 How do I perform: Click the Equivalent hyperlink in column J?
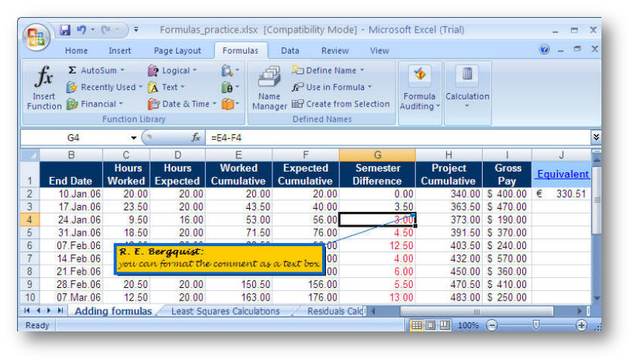coord(563,174)
